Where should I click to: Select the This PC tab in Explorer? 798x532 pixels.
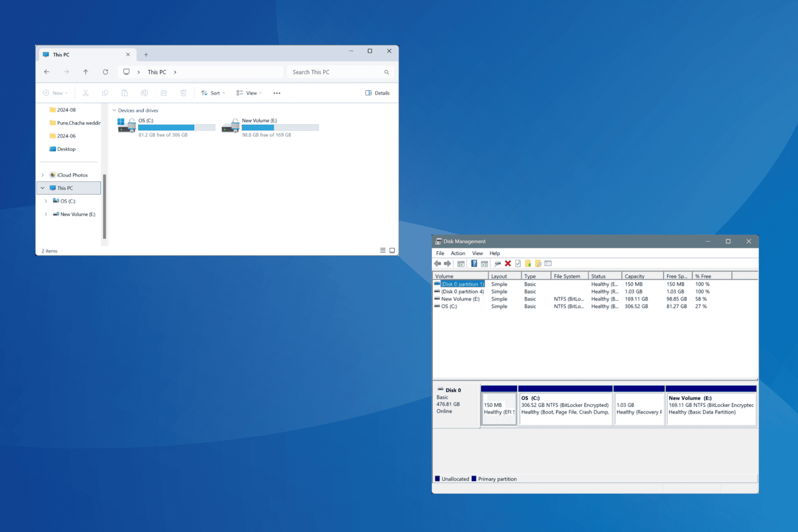click(x=87, y=55)
